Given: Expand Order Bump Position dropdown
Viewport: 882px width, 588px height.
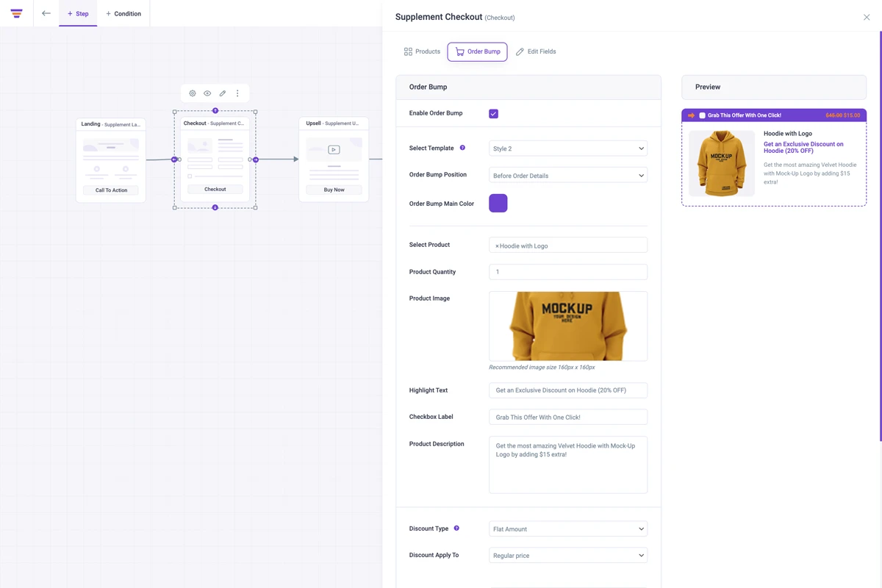Looking at the screenshot, I should pos(567,176).
